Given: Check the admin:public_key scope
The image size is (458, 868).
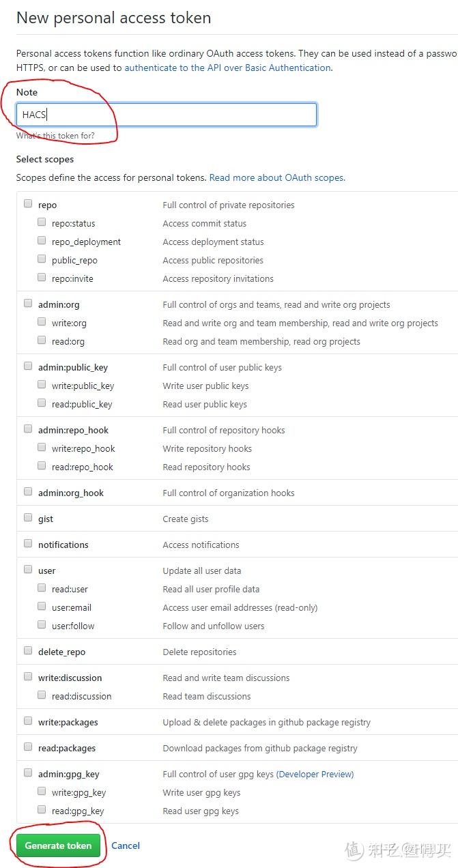Looking at the screenshot, I should tap(28, 366).
